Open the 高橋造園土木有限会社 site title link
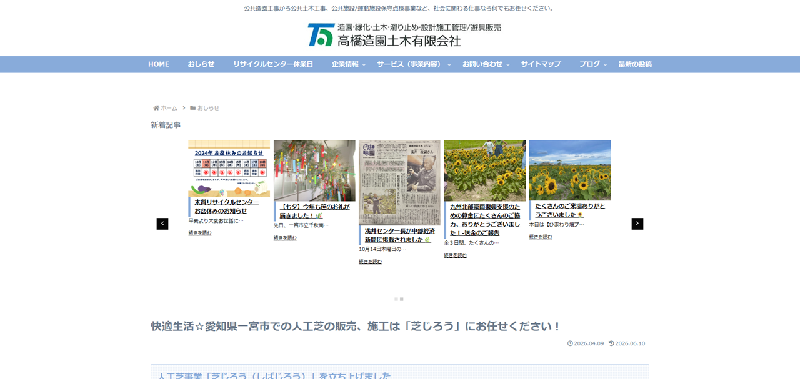This screenshot has width=800, height=379. [399, 41]
